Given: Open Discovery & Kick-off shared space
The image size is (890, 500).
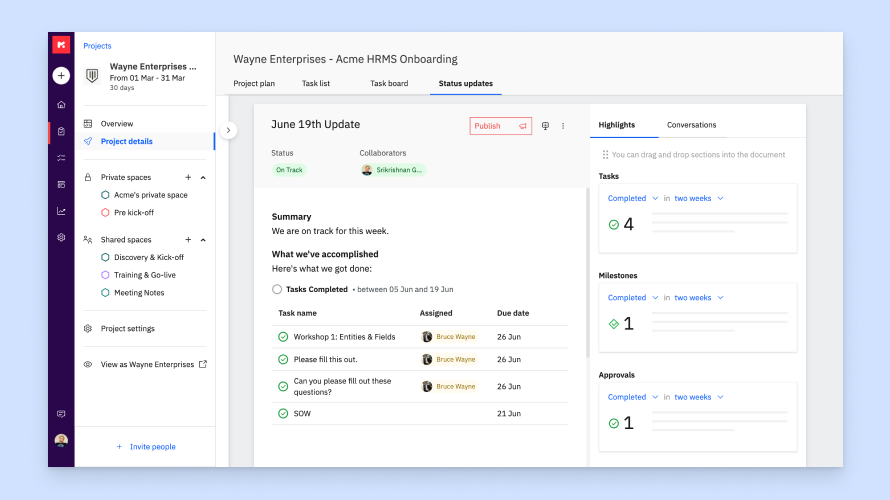Looking at the screenshot, I should [x=148, y=257].
